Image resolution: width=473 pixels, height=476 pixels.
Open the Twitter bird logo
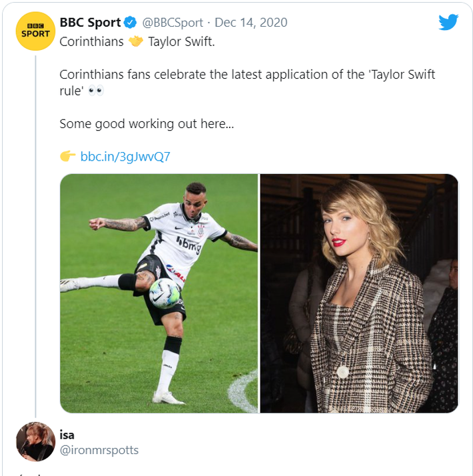click(x=448, y=23)
